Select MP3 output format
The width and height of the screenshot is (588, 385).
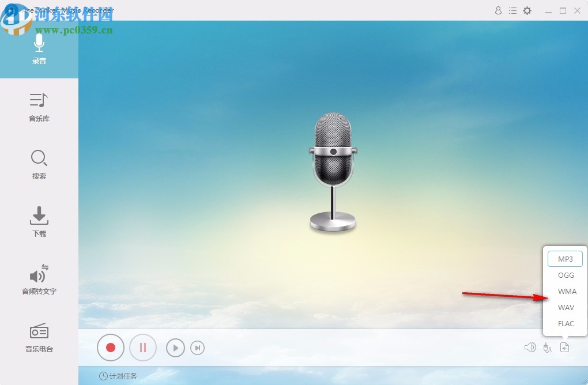(x=565, y=259)
